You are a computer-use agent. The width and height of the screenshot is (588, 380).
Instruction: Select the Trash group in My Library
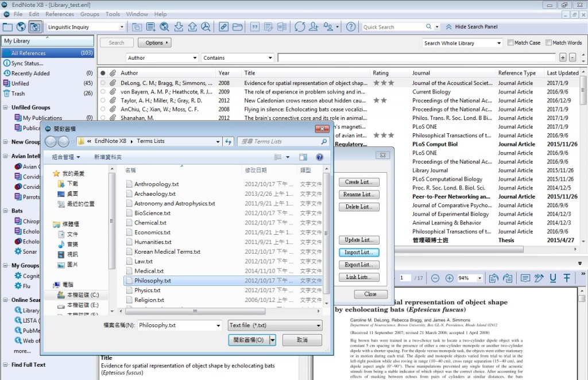(x=18, y=94)
